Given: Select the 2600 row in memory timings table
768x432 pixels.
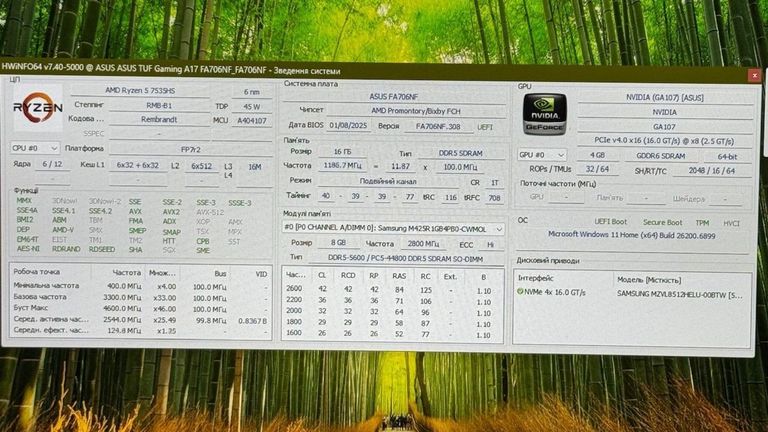Looking at the screenshot, I should [295, 289].
